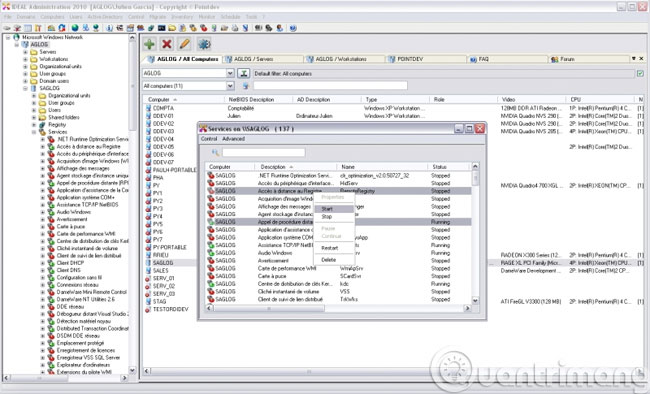The height and width of the screenshot is (394, 650).
Task: Click the blue info icon in the toolbar
Action: tap(109, 28)
